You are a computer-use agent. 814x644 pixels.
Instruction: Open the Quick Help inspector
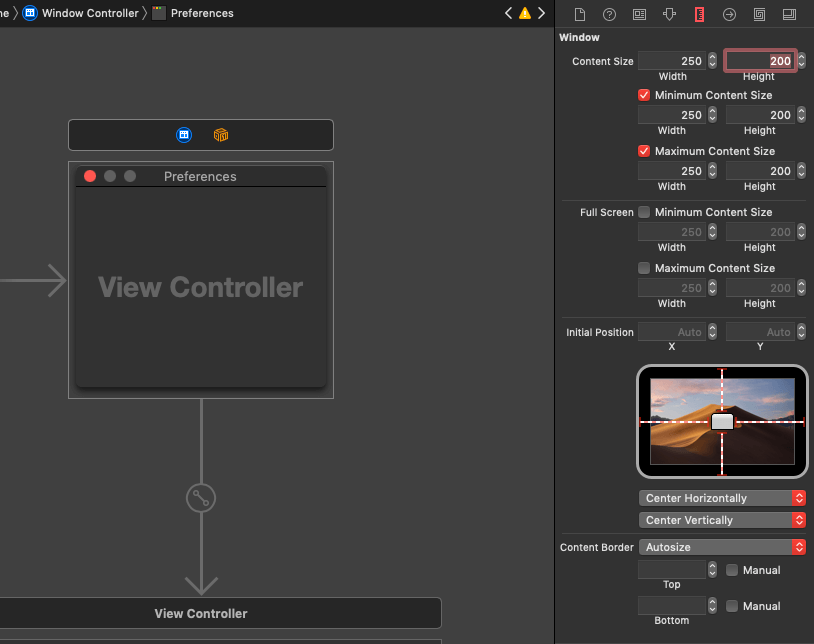609,14
